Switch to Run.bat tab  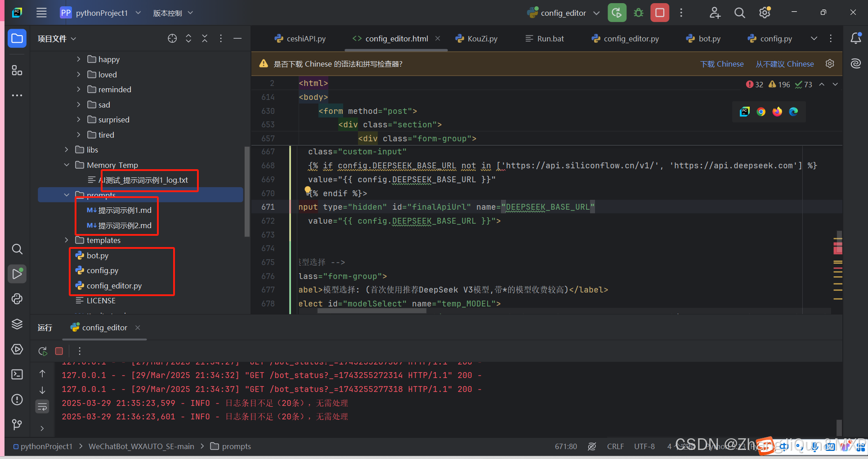pos(545,39)
